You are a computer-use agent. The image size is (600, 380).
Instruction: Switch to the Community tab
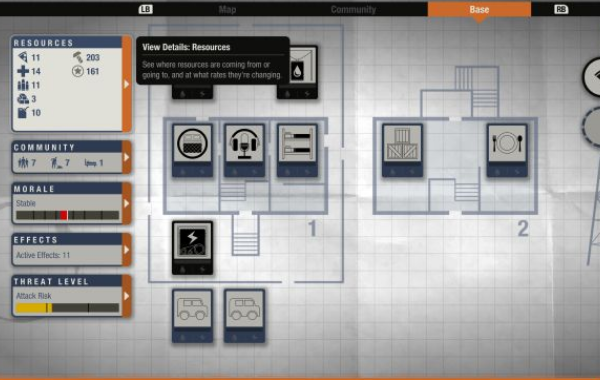coord(353,10)
